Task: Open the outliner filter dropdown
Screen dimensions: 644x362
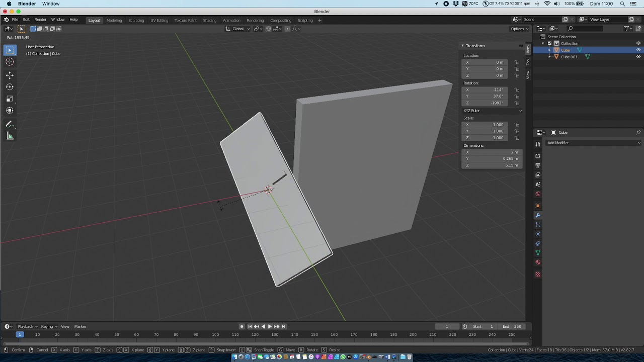Action: tap(628, 29)
